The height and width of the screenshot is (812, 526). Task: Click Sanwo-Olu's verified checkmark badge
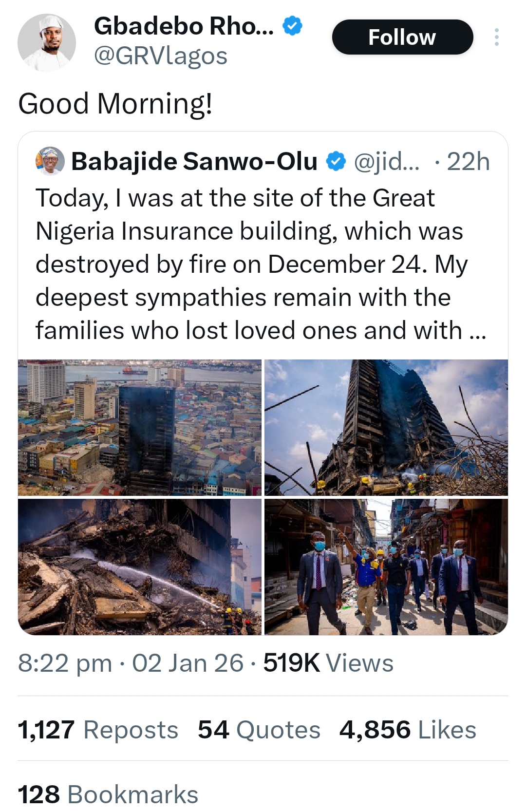tap(336, 161)
